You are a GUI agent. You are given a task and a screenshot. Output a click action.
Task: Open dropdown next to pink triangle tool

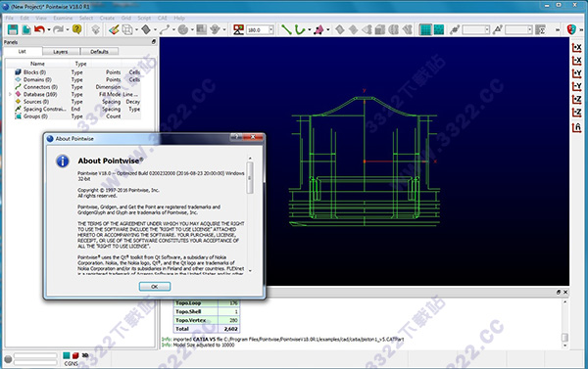328,29
